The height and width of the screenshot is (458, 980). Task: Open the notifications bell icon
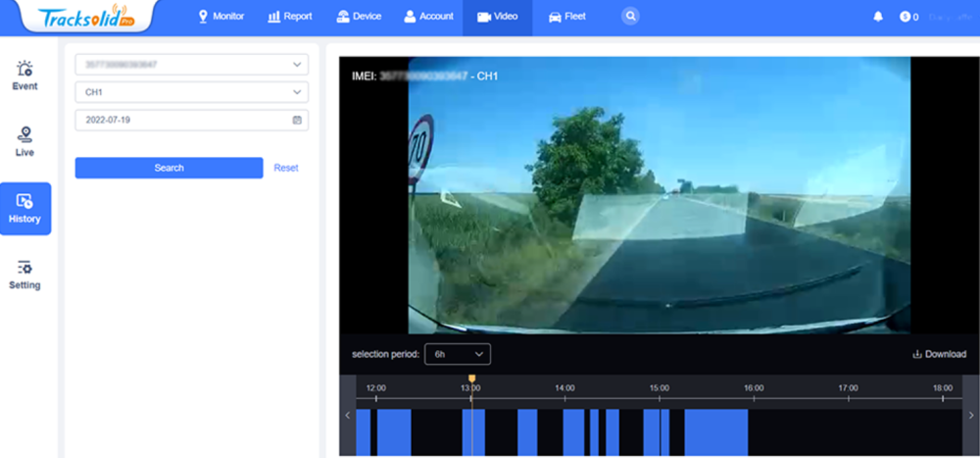(x=878, y=17)
